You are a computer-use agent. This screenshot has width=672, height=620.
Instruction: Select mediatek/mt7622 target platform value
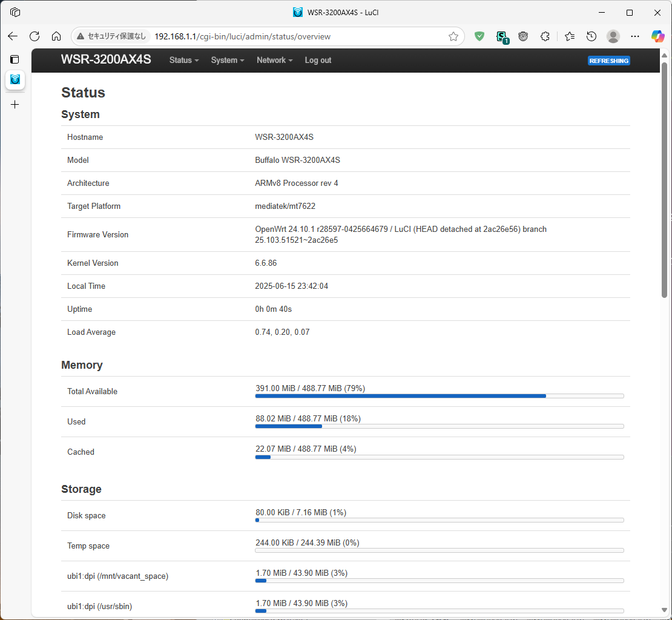(x=285, y=206)
